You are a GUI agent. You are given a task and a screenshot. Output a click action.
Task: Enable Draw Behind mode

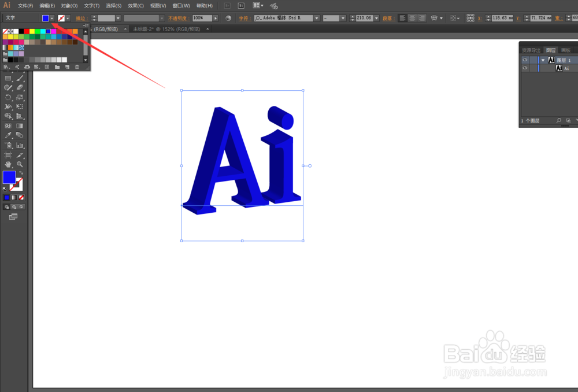tap(14, 207)
